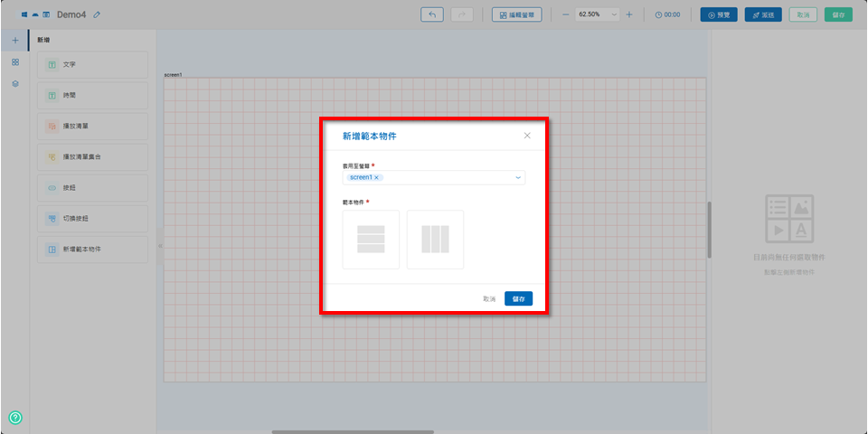Click the pencil icon to rename Demo4

[97, 15]
